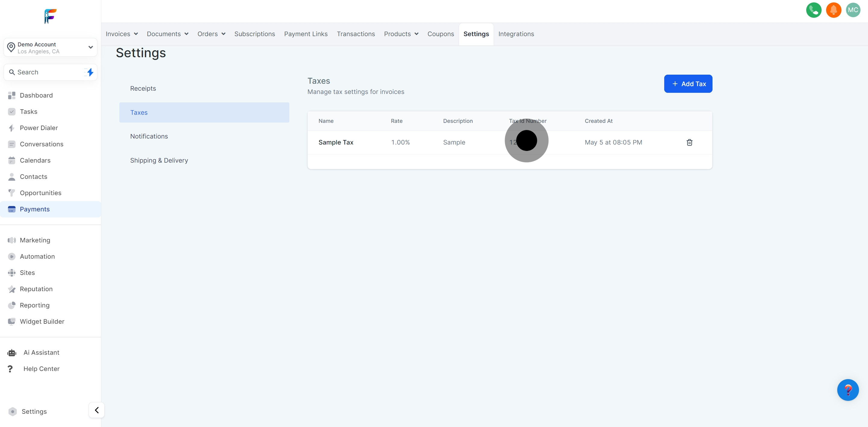The width and height of the screenshot is (868, 427).
Task: Open the Coupons tab
Action: click(x=440, y=34)
